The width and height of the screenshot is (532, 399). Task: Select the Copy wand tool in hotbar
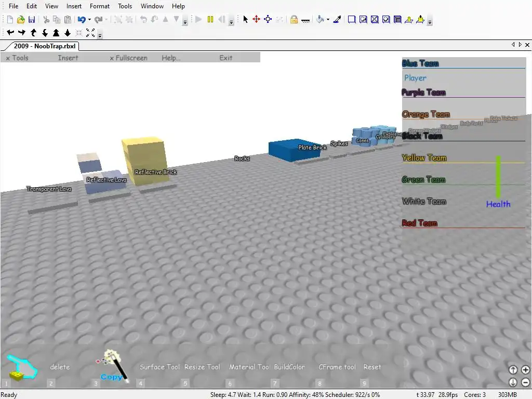tap(112, 366)
